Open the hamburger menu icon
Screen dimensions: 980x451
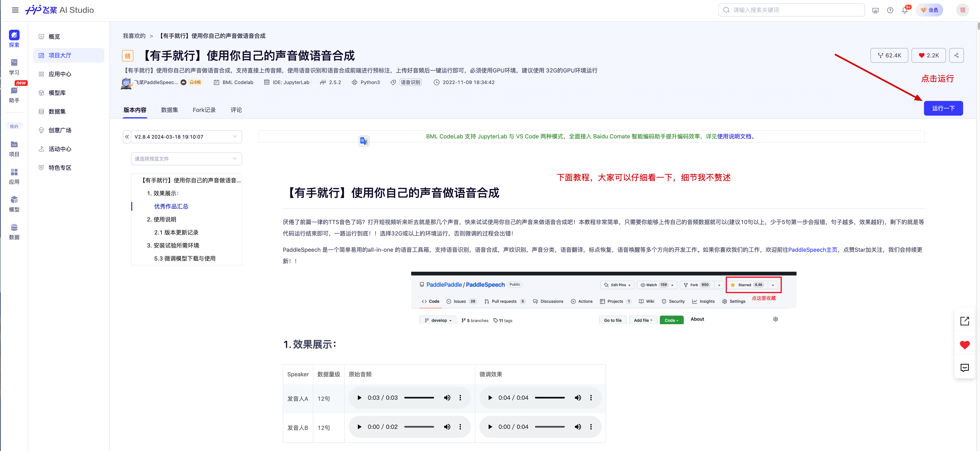pos(15,10)
